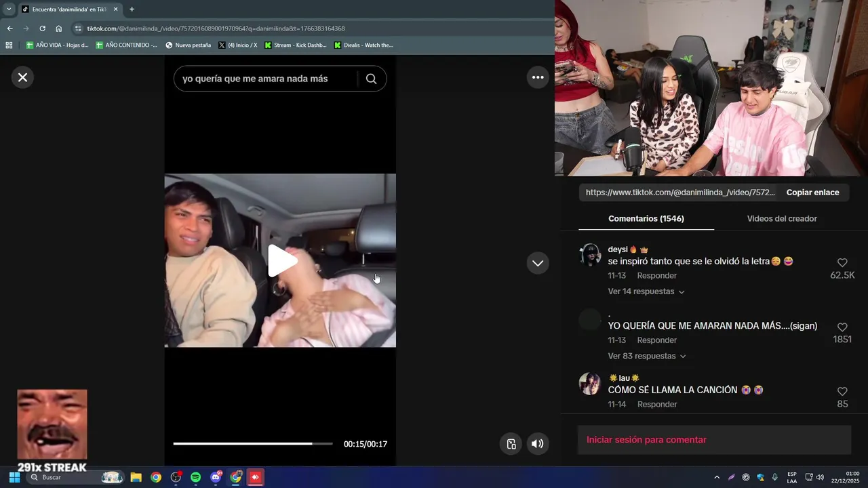868x488 pixels.
Task: Open Chrome from the taskbar
Action: (x=156, y=477)
